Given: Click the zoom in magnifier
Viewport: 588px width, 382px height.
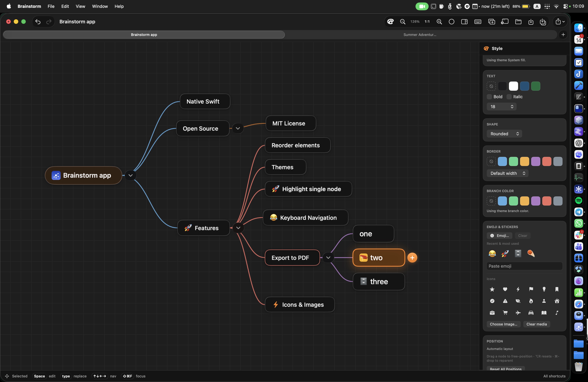Looking at the screenshot, I should coord(439,22).
